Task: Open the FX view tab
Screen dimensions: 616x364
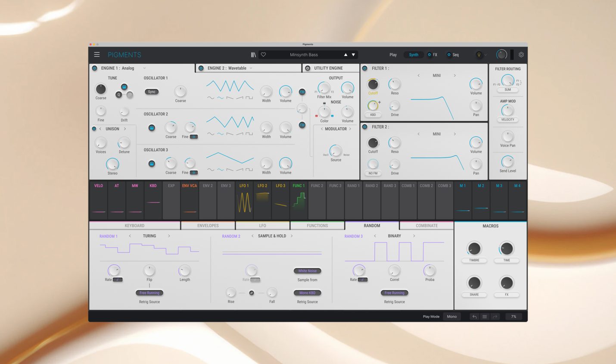Action: 432,55
